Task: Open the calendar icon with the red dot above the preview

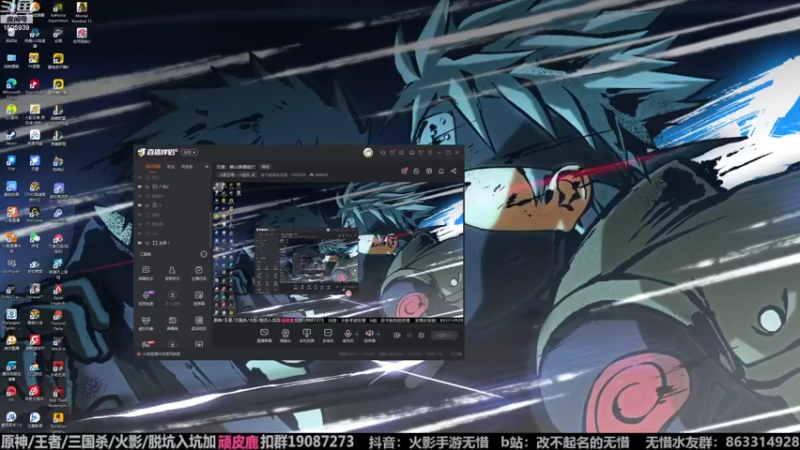Action: click(x=404, y=171)
